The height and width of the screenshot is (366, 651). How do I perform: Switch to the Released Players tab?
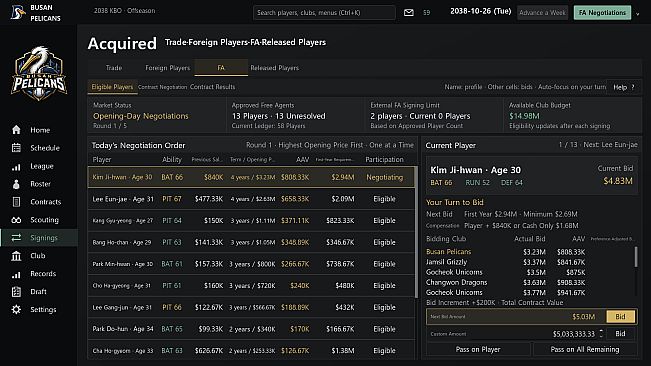pos(274,68)
